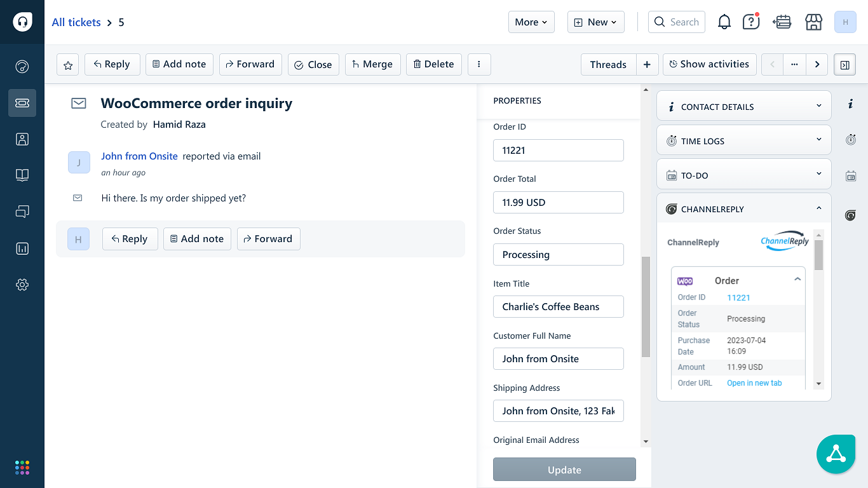Click the time logs stopwatch icon on right rail
This screenshot has width=868, height=488.
click(851, 140)
